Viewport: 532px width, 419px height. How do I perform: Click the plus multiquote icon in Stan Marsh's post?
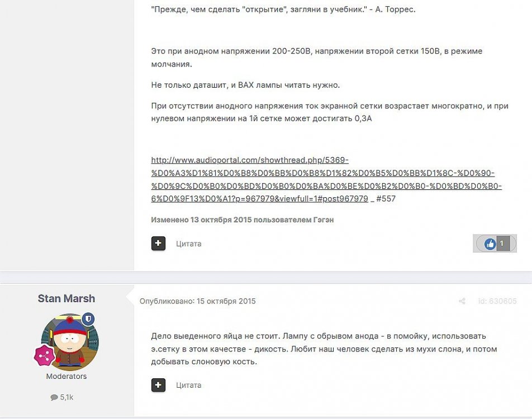(x=158, y=385)
